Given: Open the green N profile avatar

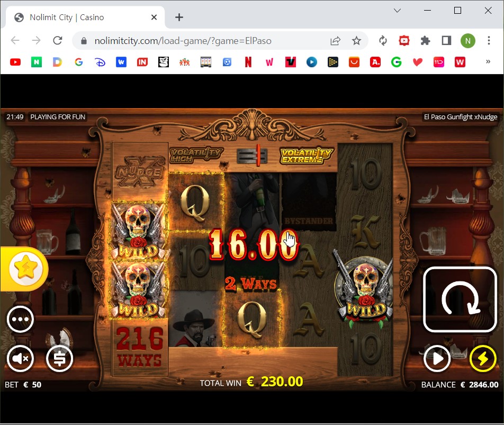Looking at the screenshot, I should point(467,41).
